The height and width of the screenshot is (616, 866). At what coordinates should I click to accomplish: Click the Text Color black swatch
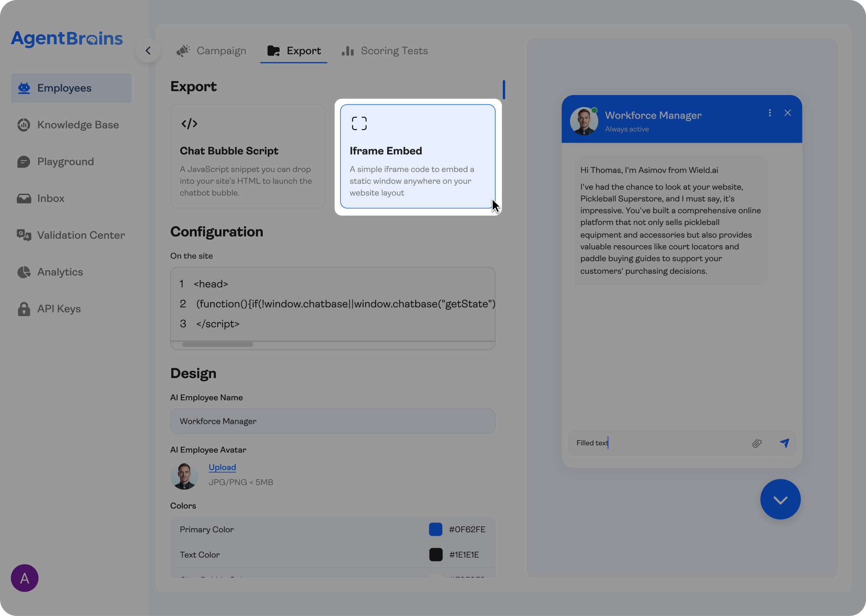coord(436,555)
